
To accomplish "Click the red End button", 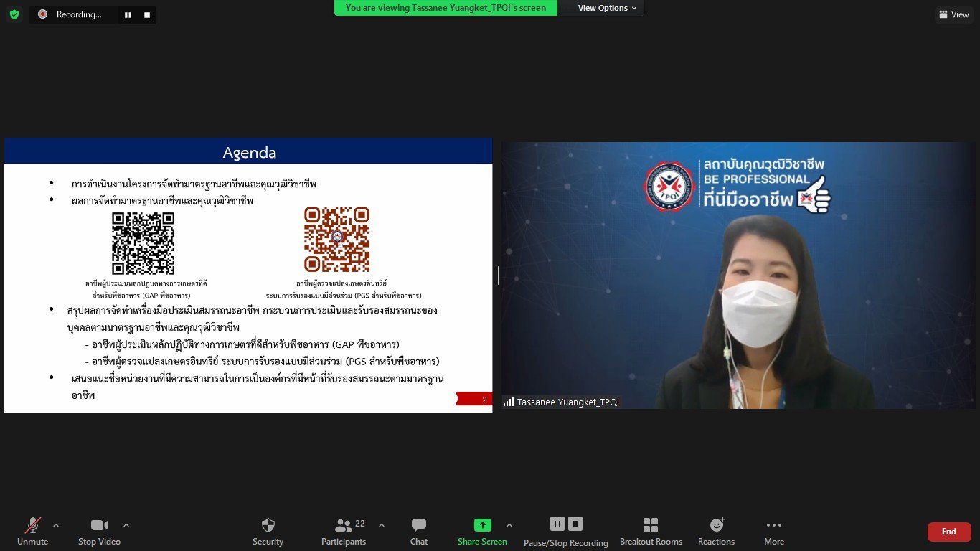I will pyautogui.click(x=949, y=532).
